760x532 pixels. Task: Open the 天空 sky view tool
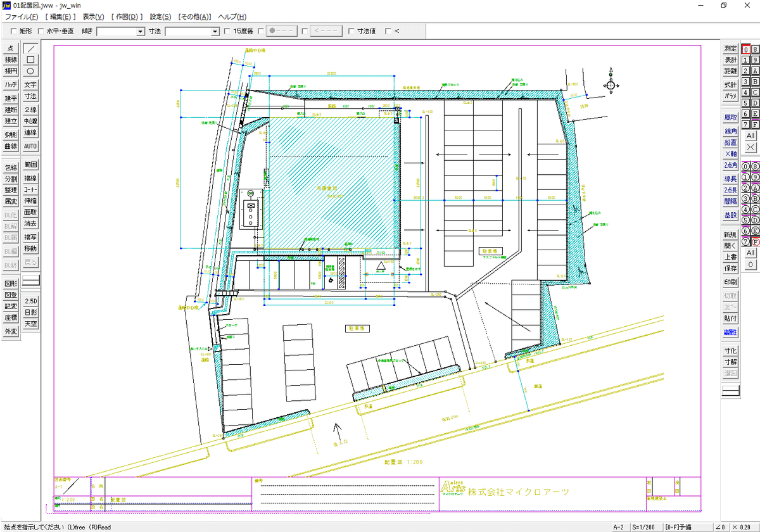coord(30,324)
